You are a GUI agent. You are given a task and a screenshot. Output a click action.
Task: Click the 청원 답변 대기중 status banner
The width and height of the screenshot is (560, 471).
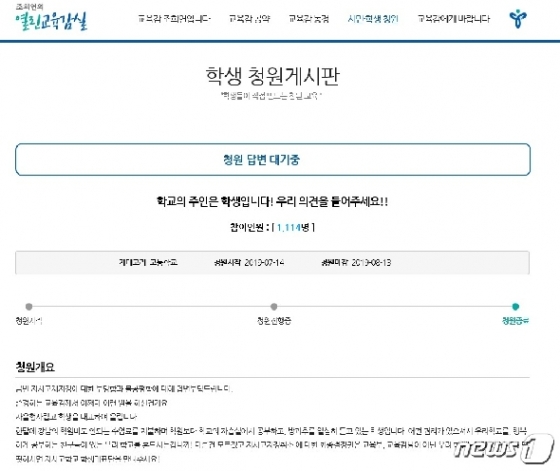tap(273, 160)
